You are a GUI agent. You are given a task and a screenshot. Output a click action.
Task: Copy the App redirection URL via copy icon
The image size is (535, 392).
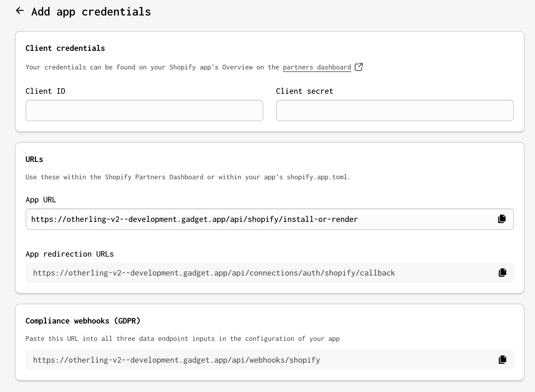(503, 273)
